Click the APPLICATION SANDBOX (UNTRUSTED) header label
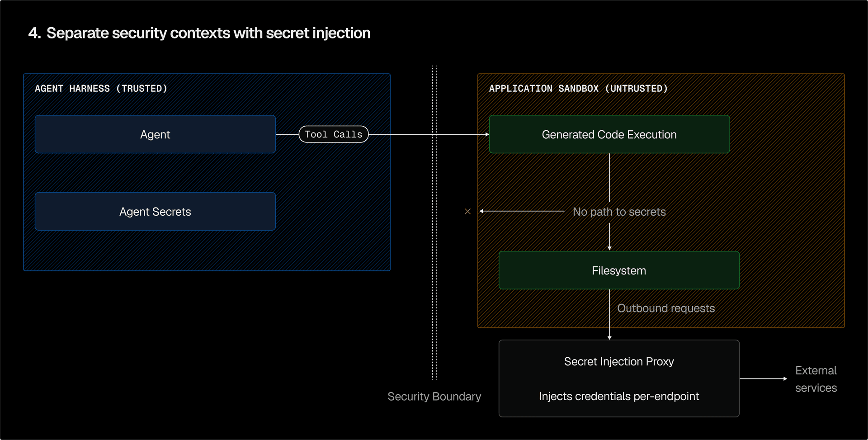868x440 pixels. pos(579,88)
